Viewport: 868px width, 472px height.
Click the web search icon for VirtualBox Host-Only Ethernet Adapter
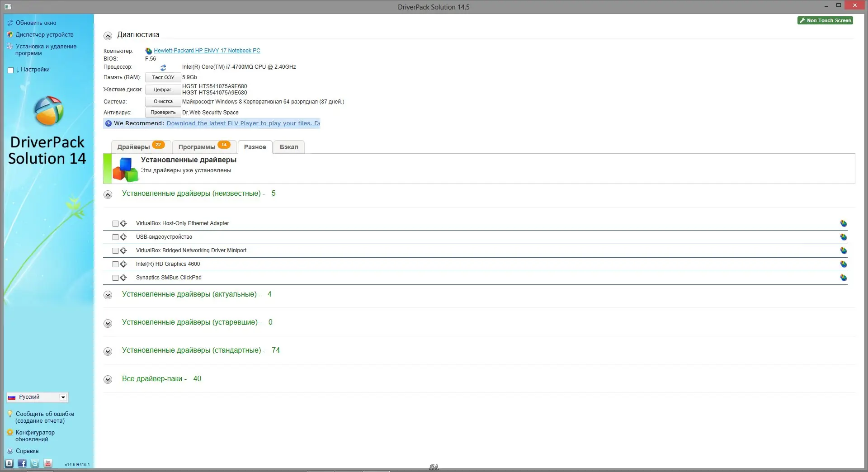pyautogui.click(x=843, y=223)
